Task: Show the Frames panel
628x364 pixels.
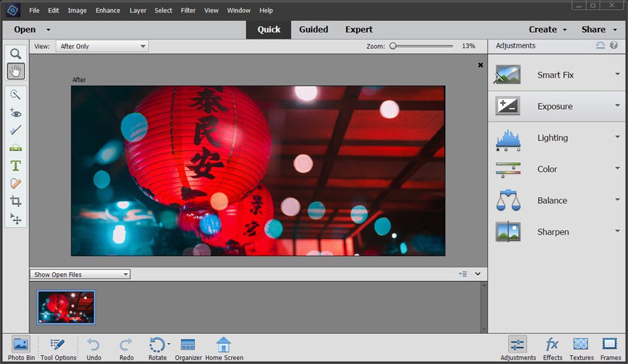Action: (610, 348)
